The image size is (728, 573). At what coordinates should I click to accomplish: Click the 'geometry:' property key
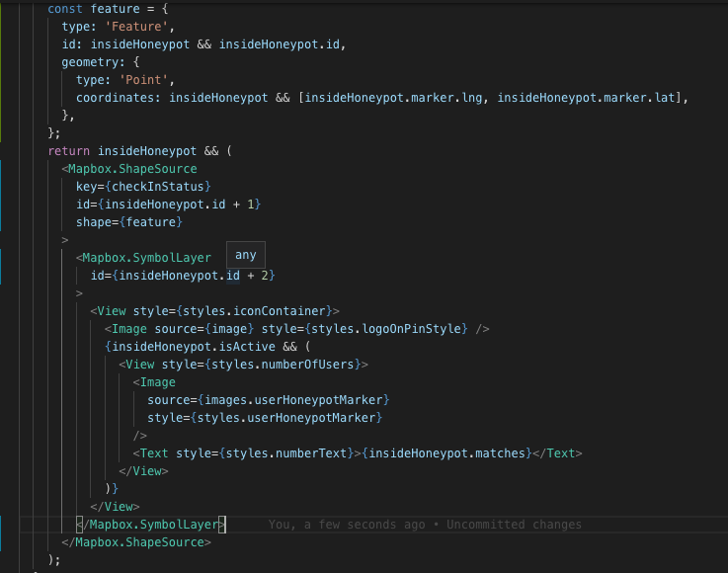click(x=93, y=62)
